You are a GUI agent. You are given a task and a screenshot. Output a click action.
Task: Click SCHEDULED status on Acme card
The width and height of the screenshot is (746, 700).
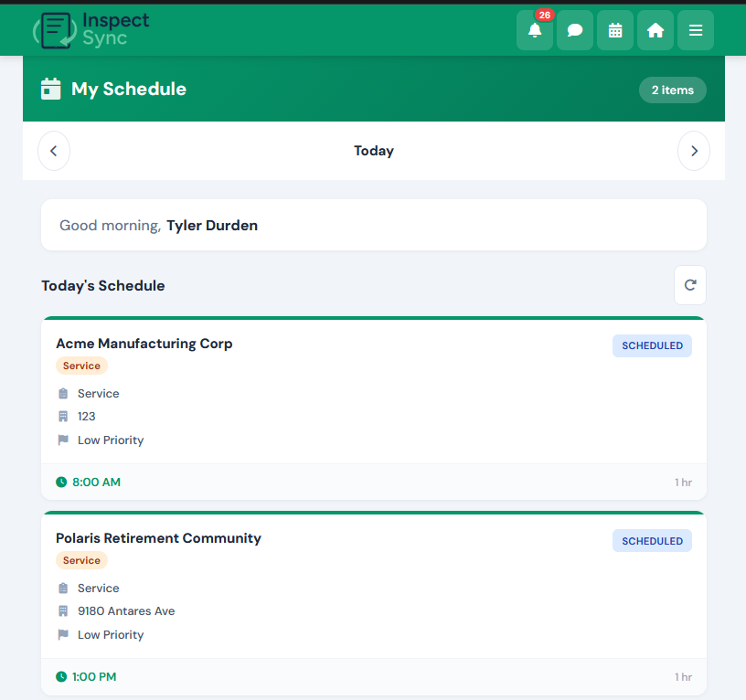pyautogui.click(x=652, y=345)
